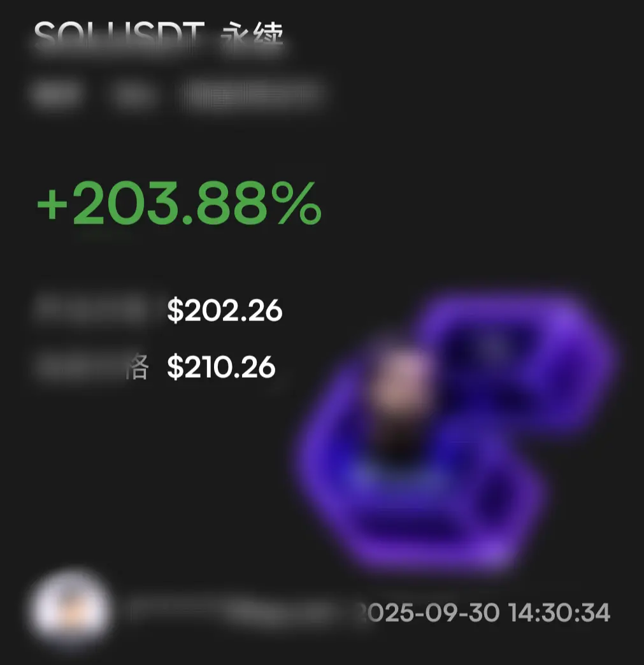Screen dimensions: 644x665
Task: Click the SOLUSDT trading pair title
Action: (119, 36)
